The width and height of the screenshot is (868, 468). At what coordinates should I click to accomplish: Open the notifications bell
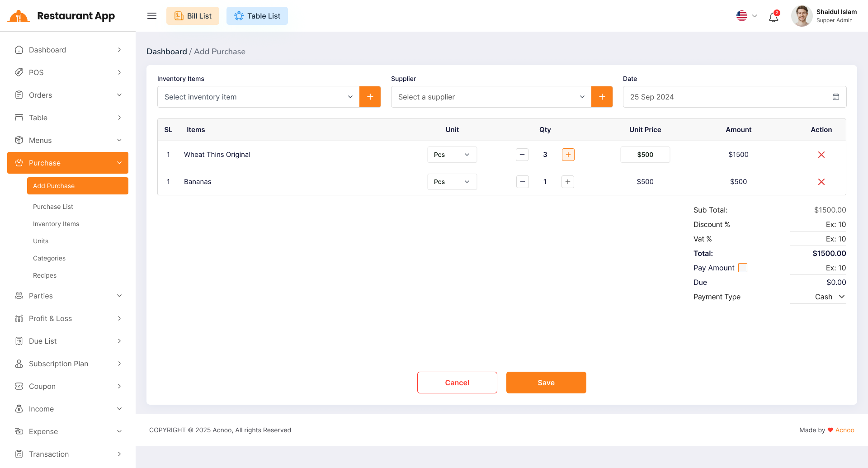[x=774, y=17]
